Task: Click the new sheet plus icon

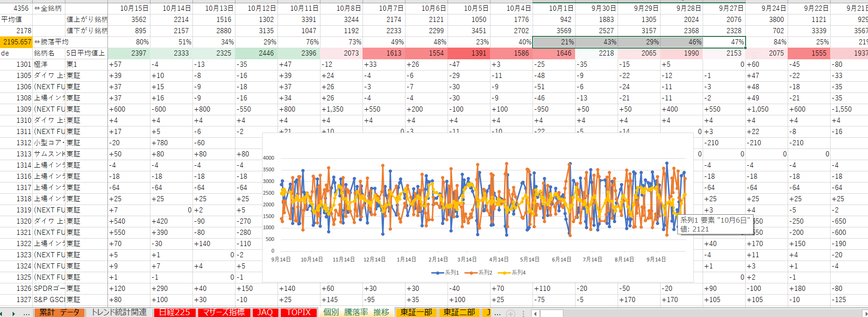Action: click(x=511, y=313)
